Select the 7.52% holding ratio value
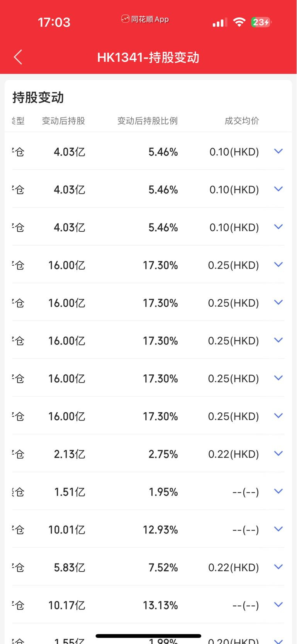 pyautogui.click(x=163, y=567)
